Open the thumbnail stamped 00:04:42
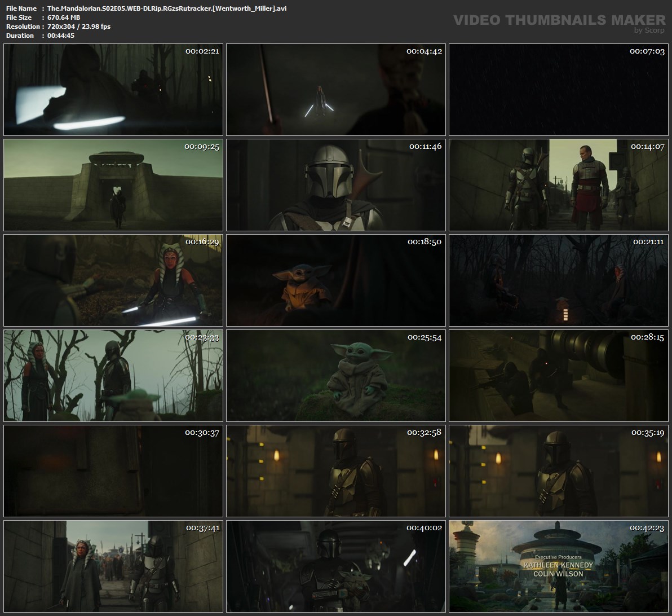Image resolution: width=672 pixels, height=616 pixels. tap(336, 90)
